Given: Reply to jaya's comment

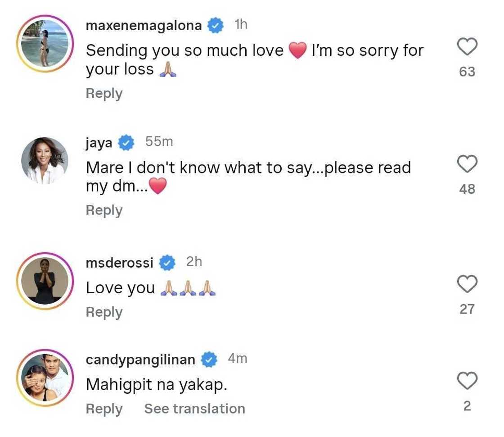Looking at the screenshot, I should [104, 210].
